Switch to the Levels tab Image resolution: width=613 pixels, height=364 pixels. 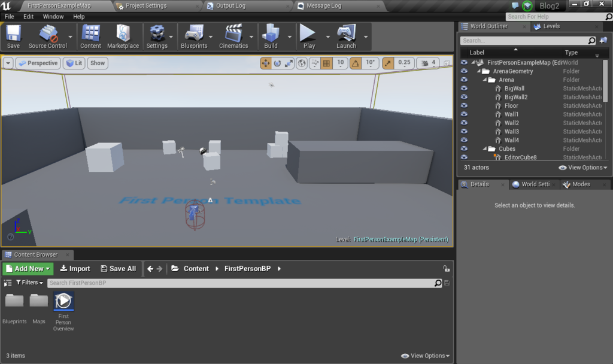551,26
